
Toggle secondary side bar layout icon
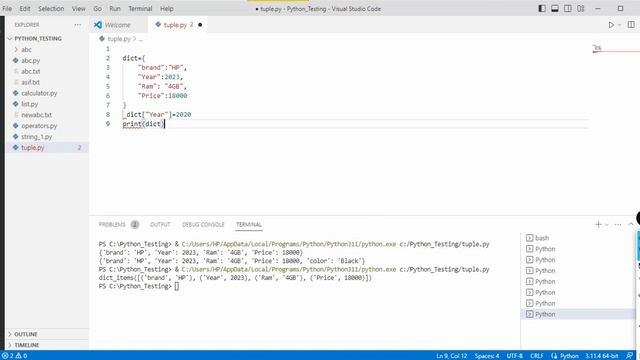(568, 9)
